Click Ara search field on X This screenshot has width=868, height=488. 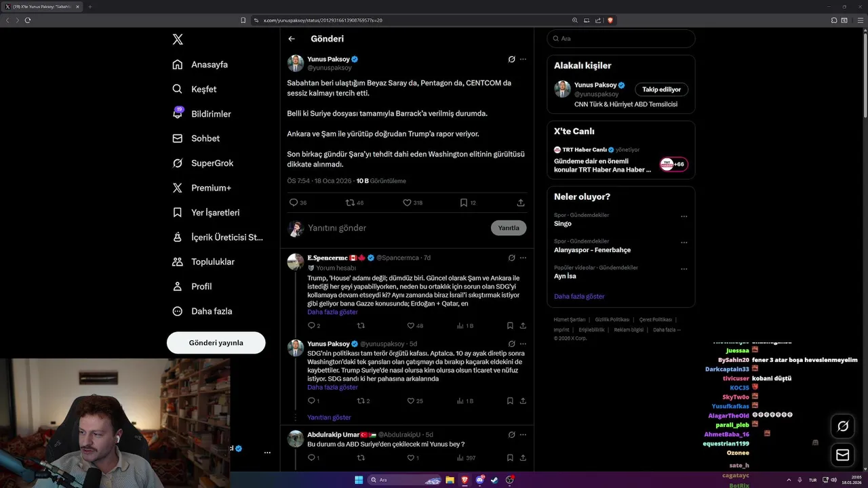(x=620, y=39)
